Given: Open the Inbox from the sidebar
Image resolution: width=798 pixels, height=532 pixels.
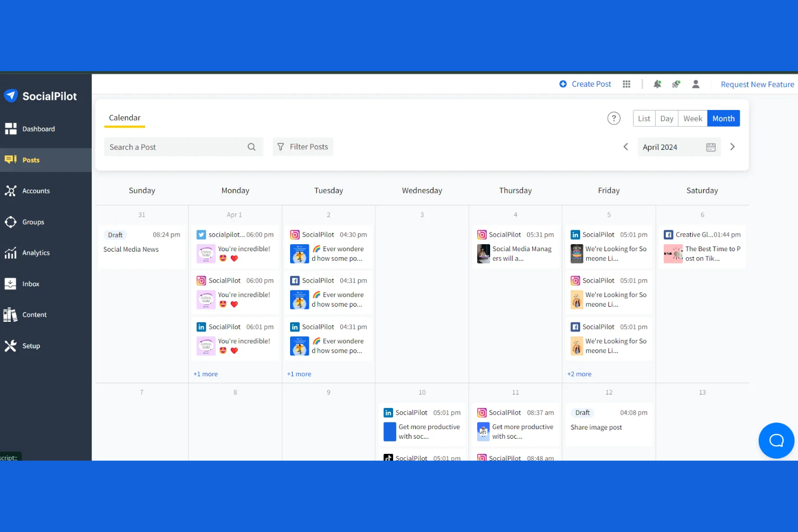Looking at the screenshot, I should [x=31, y=284].
